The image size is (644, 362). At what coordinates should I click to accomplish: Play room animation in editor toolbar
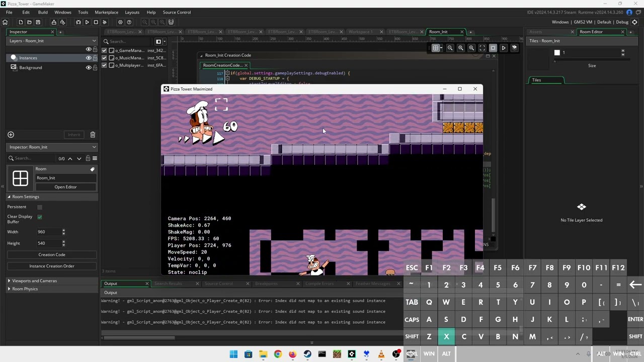pyautogui.click(x=504, y=48)
